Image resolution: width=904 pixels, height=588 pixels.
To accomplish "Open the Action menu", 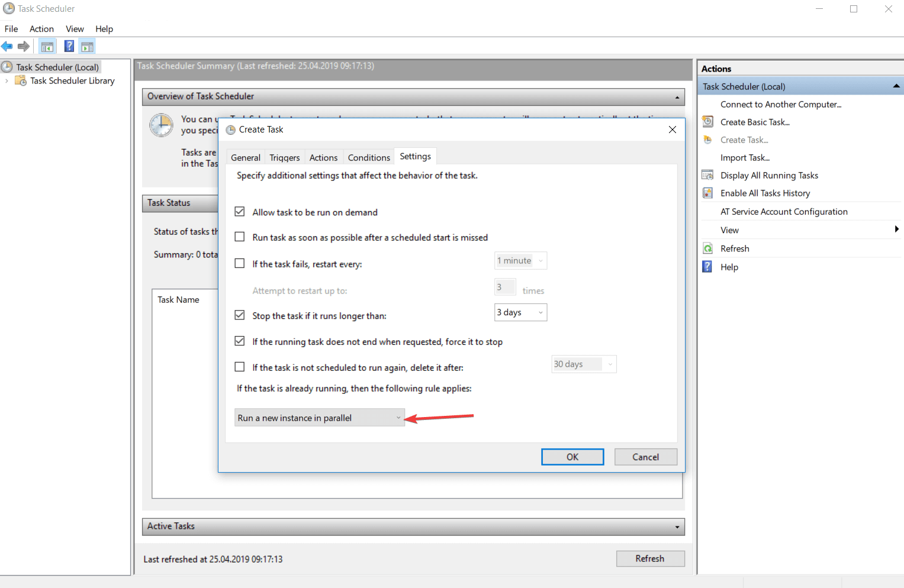I will (x=41, y=29).
